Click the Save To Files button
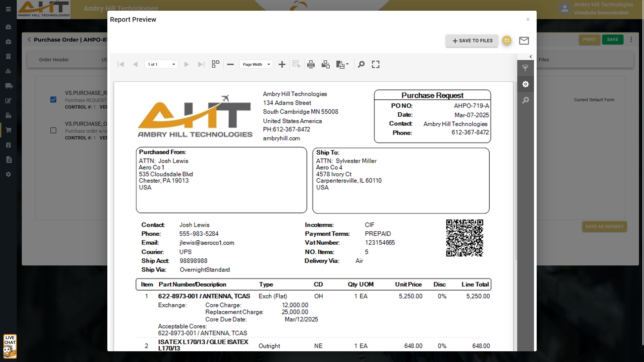The height and width of the screenshot is (362, 644). [472, 41]
